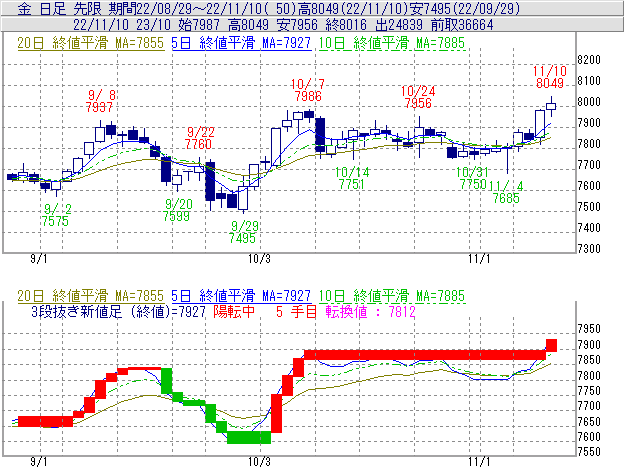Select lower chart 20日 終値平滑 MA=7855 legend

point(90,296)
